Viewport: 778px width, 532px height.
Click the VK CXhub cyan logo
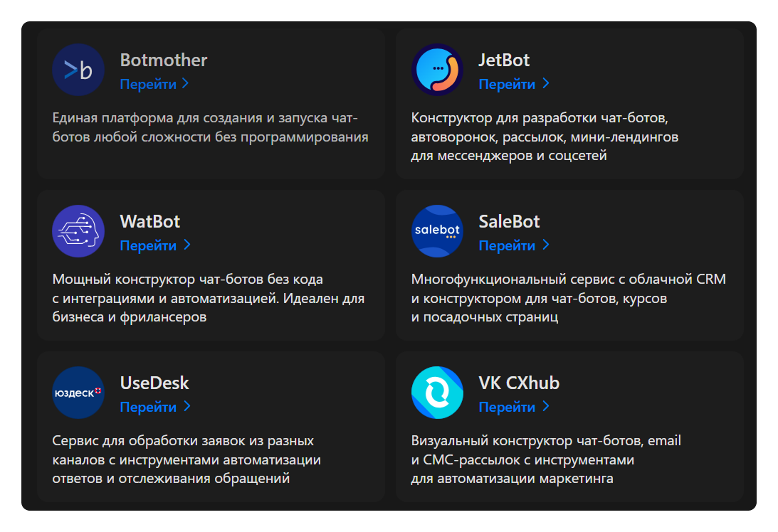point(437,393)
